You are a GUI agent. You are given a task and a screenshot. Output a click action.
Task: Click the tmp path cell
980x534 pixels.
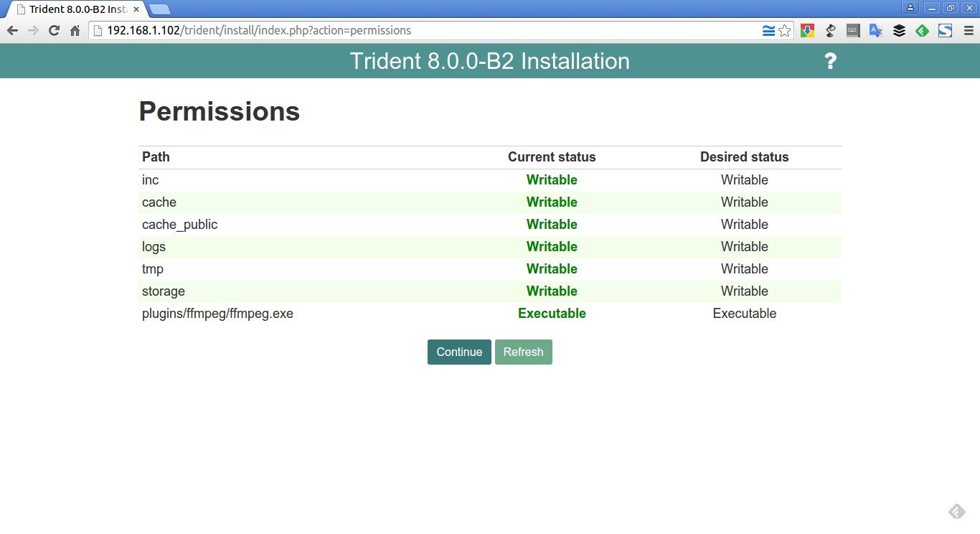click(153, 268)
